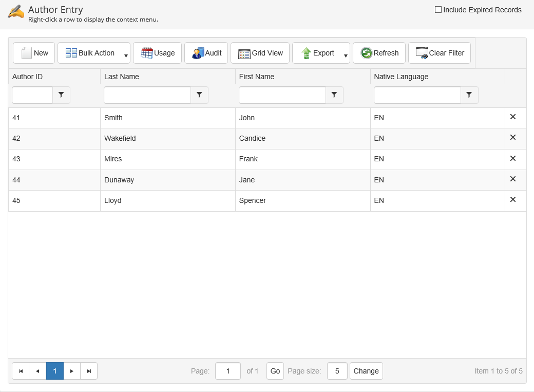Delete the Smith author row

click(x=512, y=117)
